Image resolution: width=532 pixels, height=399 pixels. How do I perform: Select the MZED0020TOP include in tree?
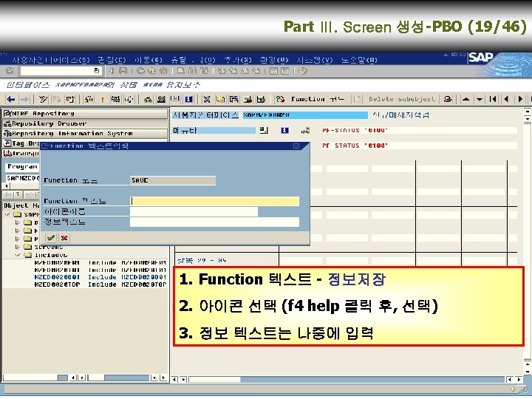(x=57, y=284)
